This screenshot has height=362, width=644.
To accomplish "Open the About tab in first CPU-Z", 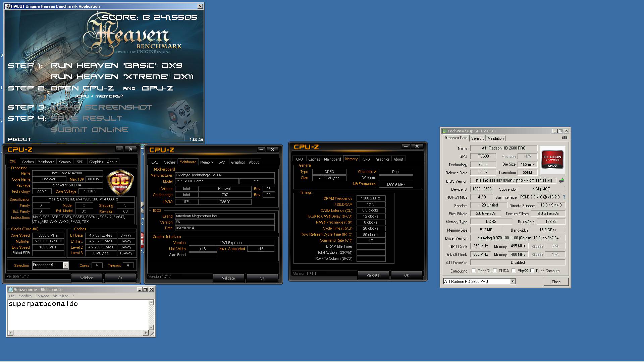I will tap(112, 162).
